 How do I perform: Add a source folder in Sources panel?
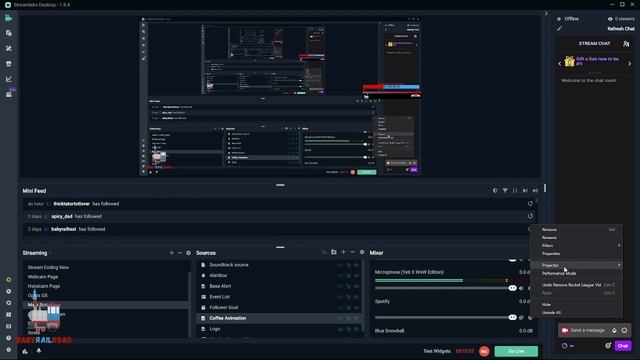(x=333, y=252)
